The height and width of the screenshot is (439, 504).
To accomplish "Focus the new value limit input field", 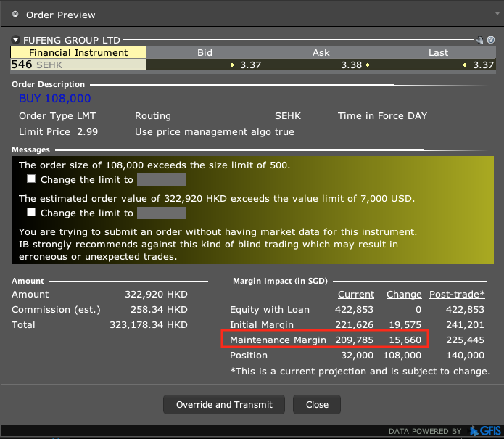I will (x=162, y=213).
